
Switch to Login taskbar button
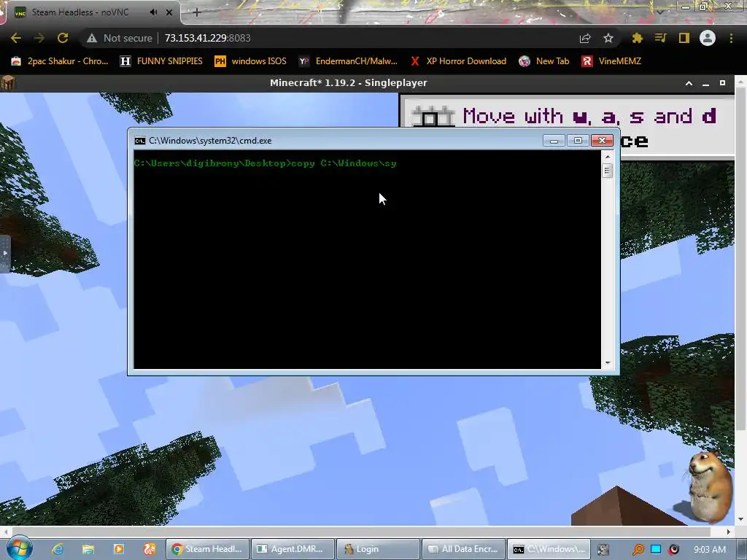point(379,549)
